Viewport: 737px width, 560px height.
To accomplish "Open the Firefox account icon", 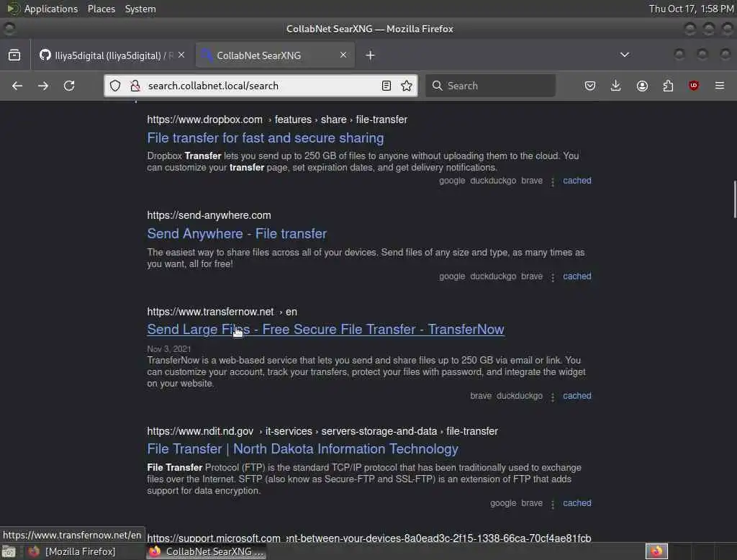I will click(642, 86).
